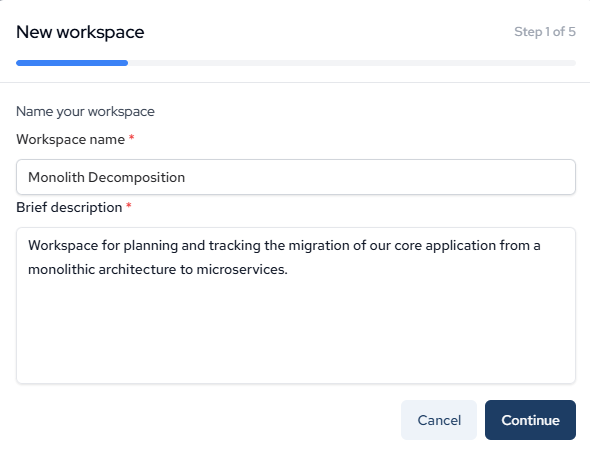The image size is (590, 457).
Task: Cancel the new workspace dialog
Action: point(439,420)
